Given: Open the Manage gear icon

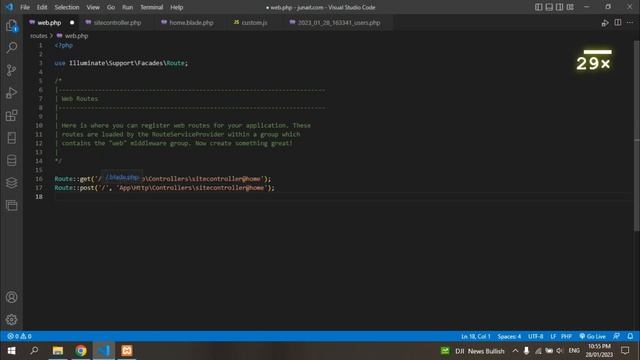Looking at the screenshot, I should tap(11, 320).
